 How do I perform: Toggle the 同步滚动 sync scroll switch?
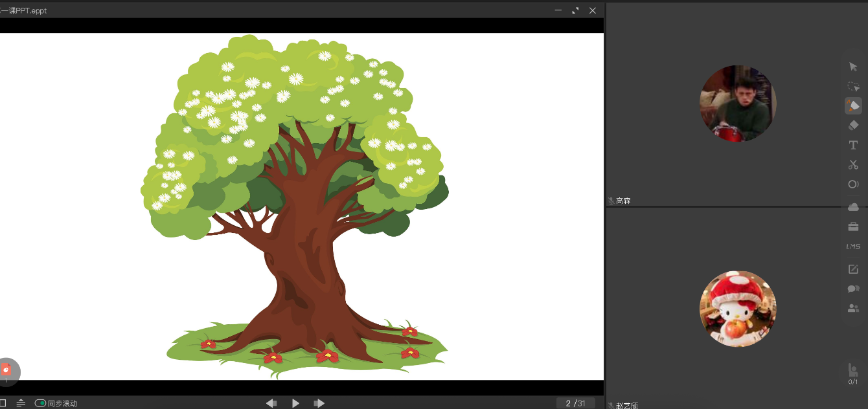[x=40, y=403]
